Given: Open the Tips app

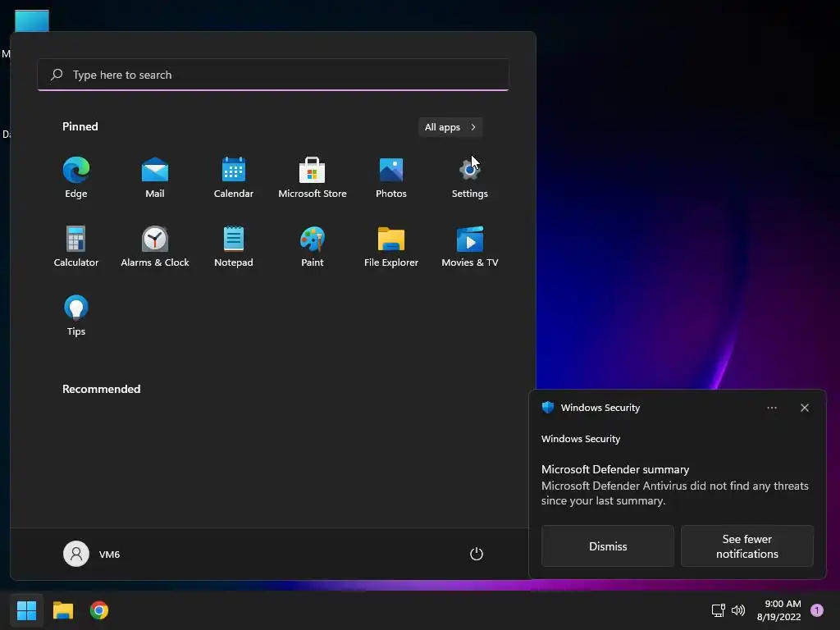Looking at the screenshot, I should (x=76, y=316).
